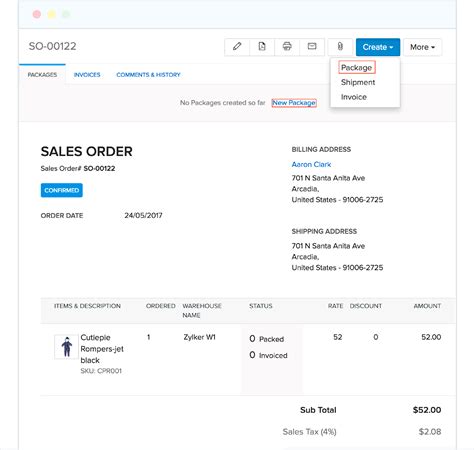Click the Sales Order# SO-00122 line

click(x=78, y=168)
